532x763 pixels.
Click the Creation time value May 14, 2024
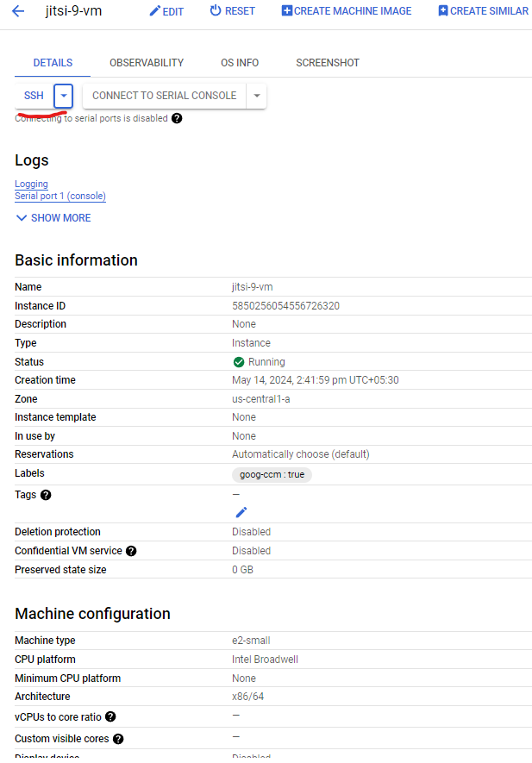click(316, 380)
